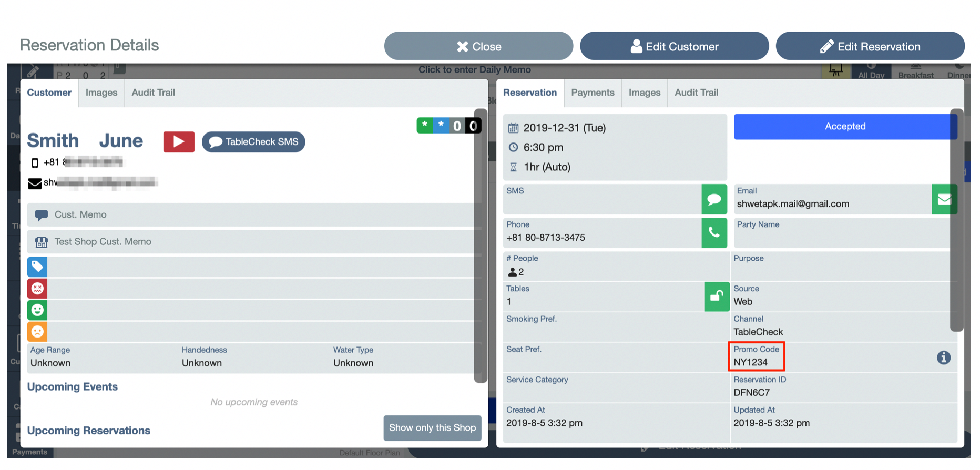The image size is (980, 470).
Task: Click the Click to enter Daily Memo text
Action: pyautogui.click(x=474, y=70)
